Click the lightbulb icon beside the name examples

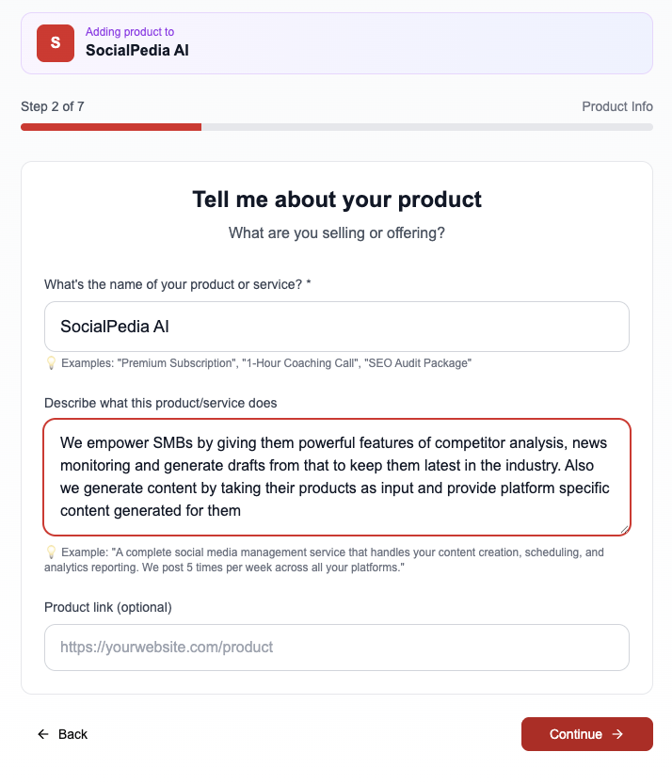click(x=50, y=362)
